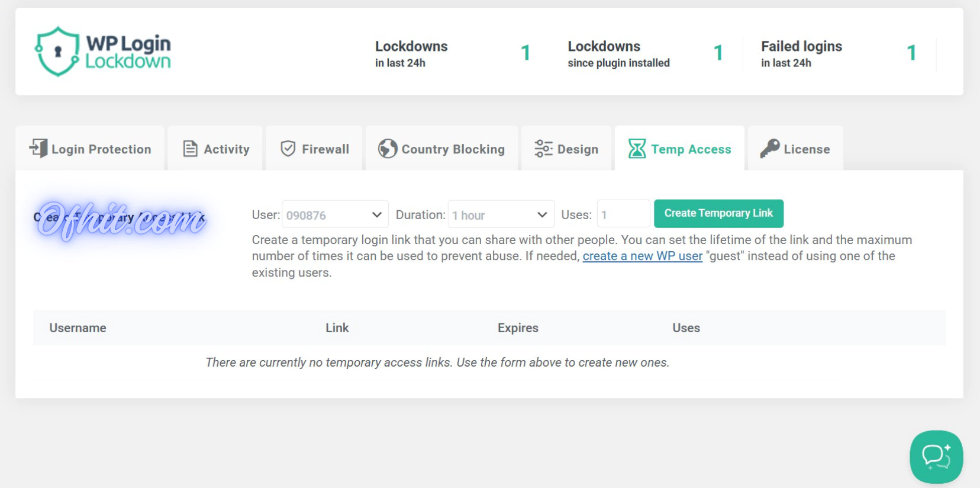This screenshot has width=980, height=488.
Task: Open the Firewall tab
Action: [325, 149]
